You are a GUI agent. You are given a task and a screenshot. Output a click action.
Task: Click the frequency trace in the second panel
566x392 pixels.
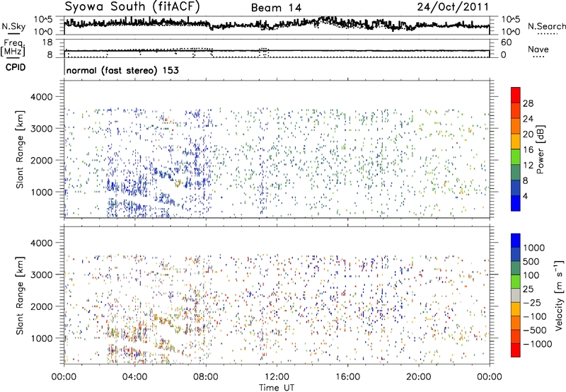click(x=277, y=51)
